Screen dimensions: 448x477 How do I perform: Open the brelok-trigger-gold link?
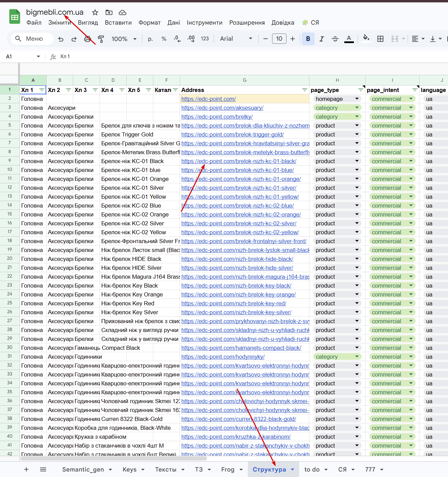coord(233,134)
